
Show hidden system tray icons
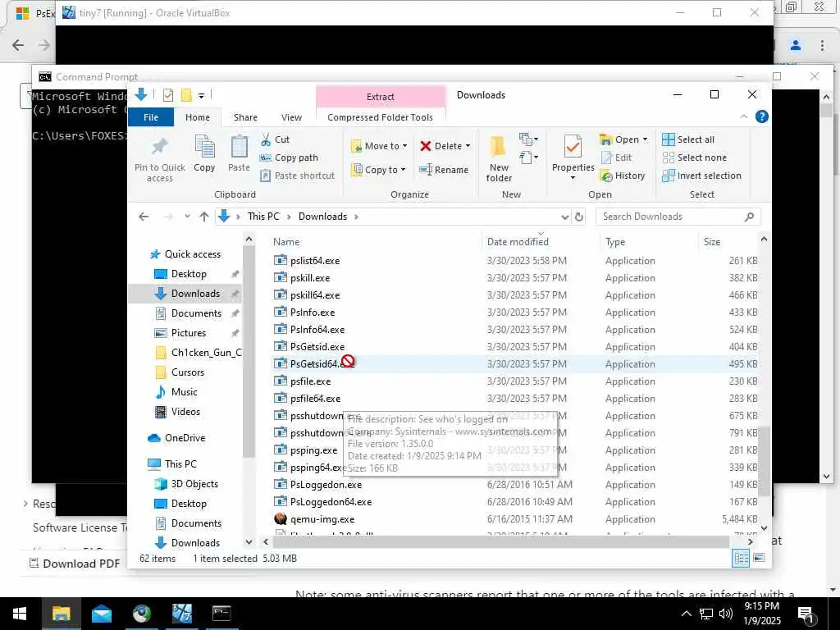[686, 614]
